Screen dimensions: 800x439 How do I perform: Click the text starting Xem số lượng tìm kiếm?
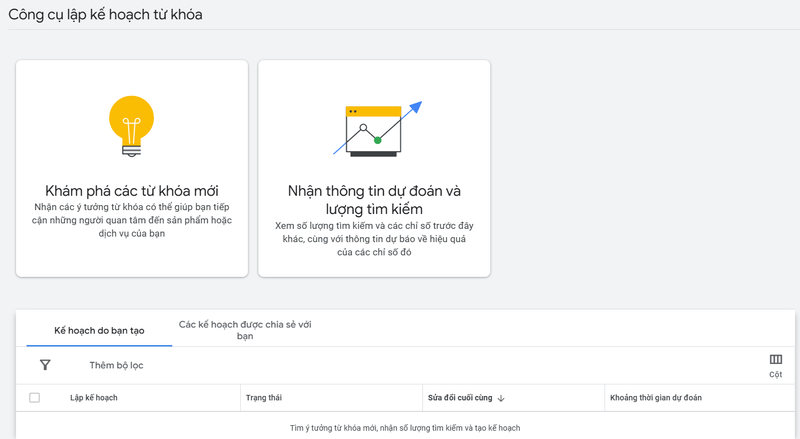coord(374,239)
